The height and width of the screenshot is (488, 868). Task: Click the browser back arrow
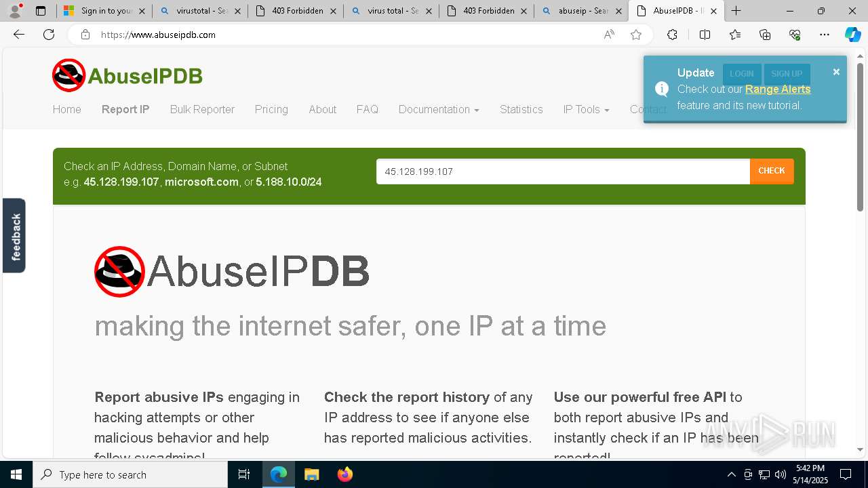(x=19, y=35)
